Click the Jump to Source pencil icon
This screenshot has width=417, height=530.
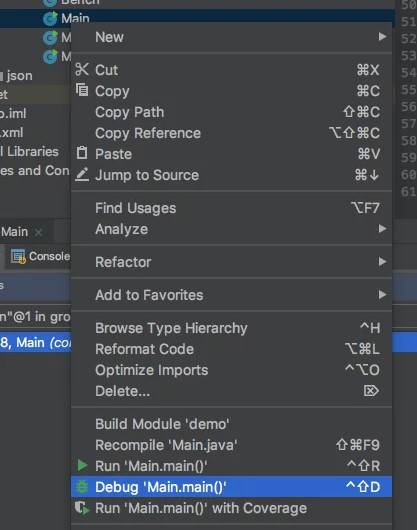click(x=82, y=174)
